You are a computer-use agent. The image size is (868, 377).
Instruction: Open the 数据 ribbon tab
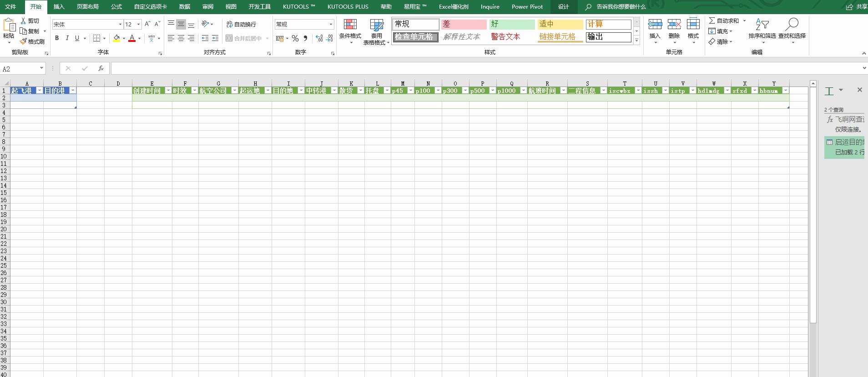[x=185, y=7]
